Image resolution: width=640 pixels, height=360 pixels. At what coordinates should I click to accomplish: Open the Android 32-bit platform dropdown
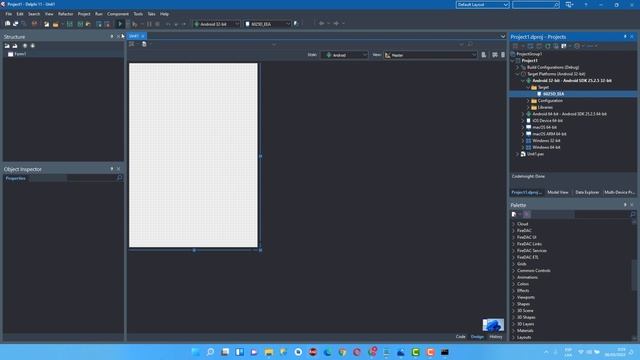[216, 24]
